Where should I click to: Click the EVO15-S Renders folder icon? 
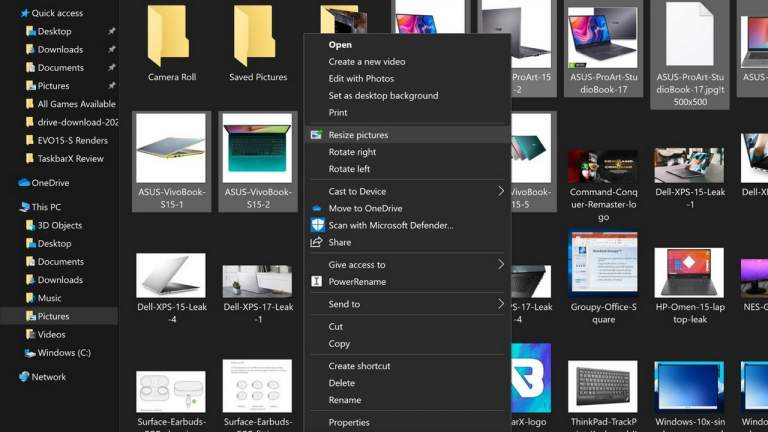click(30, 140)
